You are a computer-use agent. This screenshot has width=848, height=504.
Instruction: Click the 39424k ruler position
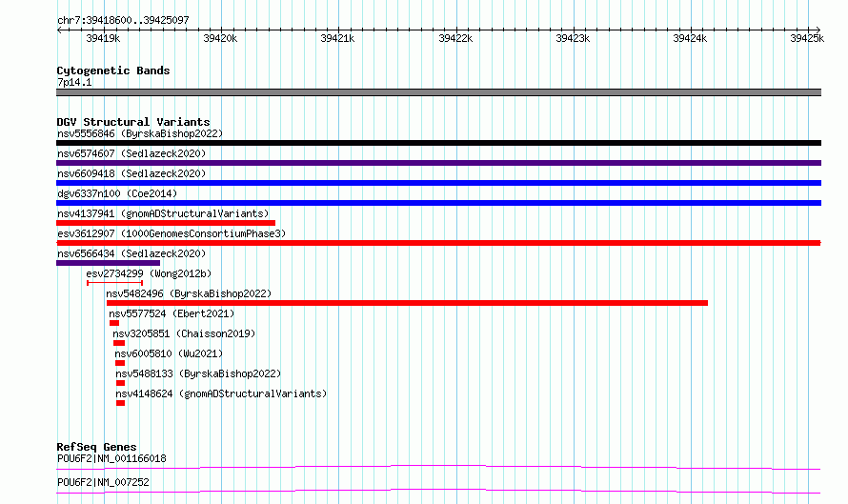click(690, 38)
